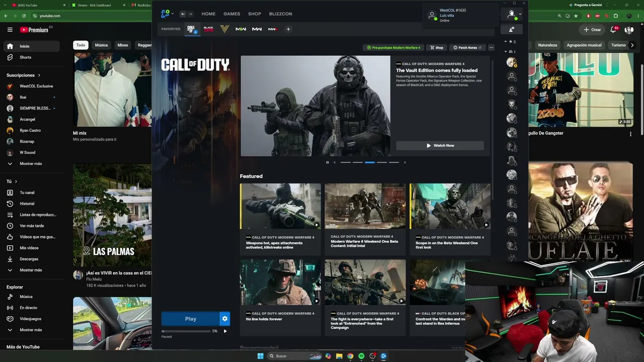The height and width of the screenshot is (362, 644).
Task: Click the download progress bar at 5%
Action: coord(186,331)
